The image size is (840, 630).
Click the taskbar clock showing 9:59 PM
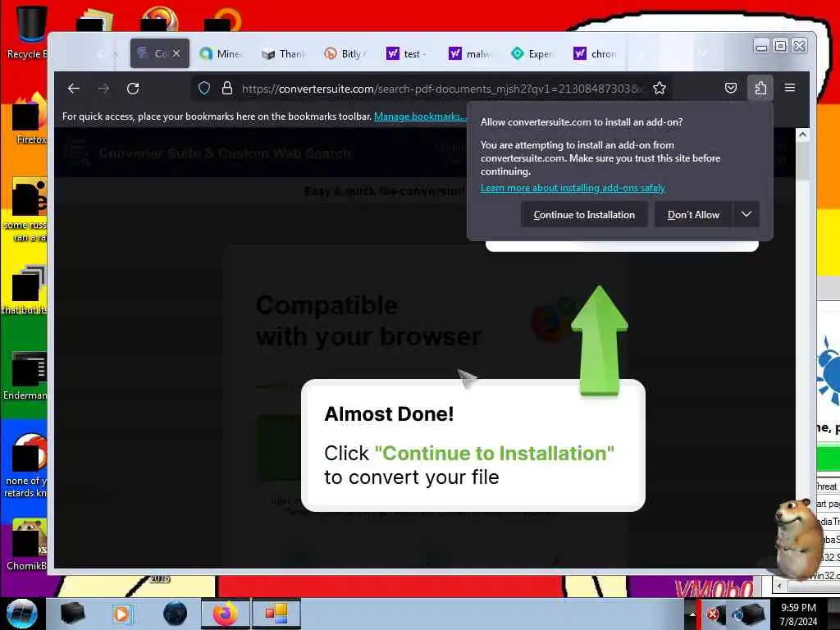(x=798, y=614)
